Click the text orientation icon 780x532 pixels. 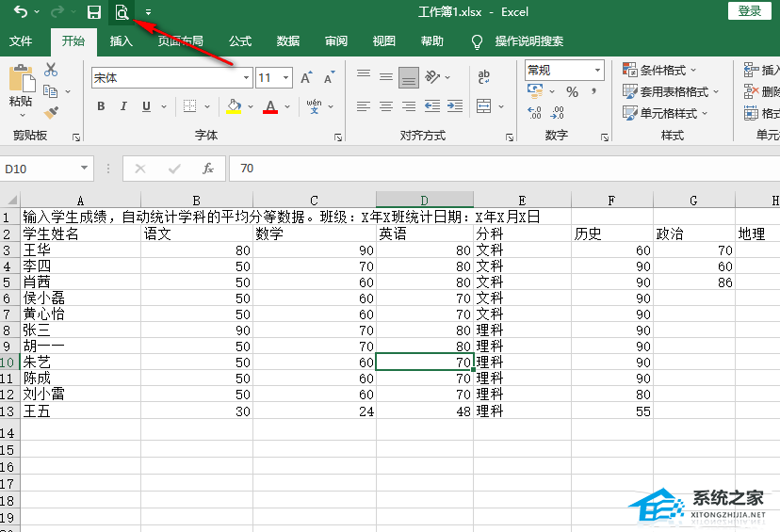pos(432,76)
